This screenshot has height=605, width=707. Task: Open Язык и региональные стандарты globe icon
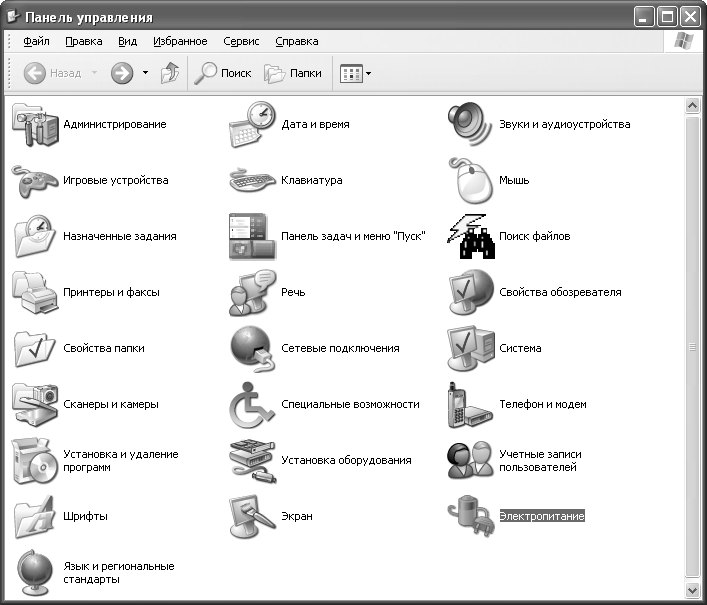35,573
